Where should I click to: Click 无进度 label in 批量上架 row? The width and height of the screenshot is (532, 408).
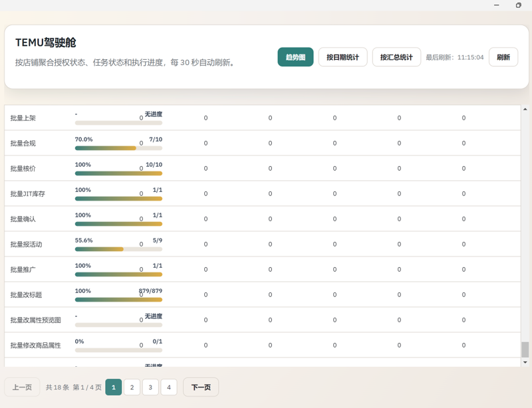point(154,114)
